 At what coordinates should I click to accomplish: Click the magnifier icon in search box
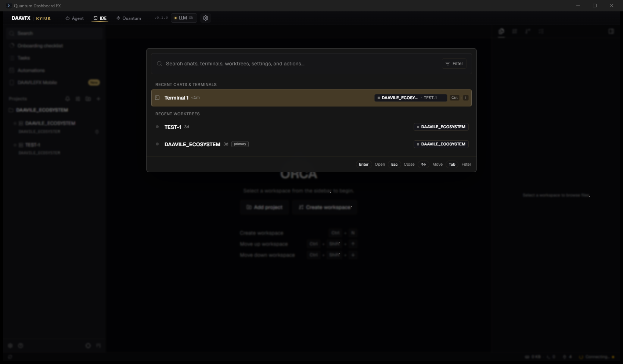159,64
